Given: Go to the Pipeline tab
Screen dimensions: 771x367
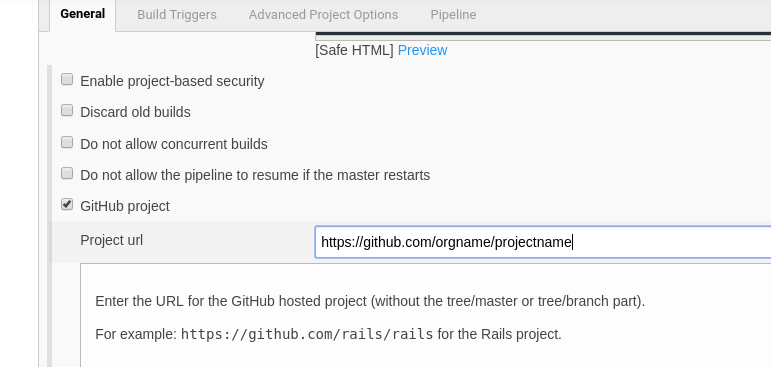Looking at the screenshot, I should 453,15.
